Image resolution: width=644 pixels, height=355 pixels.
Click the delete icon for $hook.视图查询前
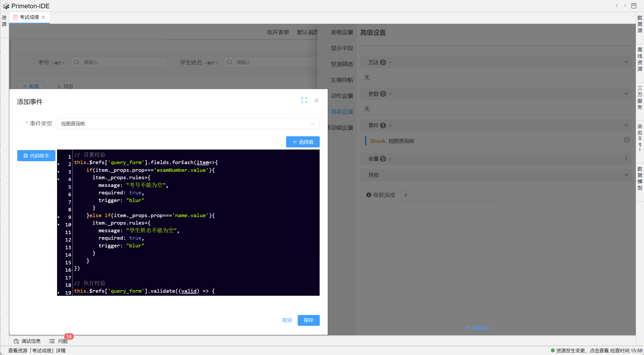[626, 140]
